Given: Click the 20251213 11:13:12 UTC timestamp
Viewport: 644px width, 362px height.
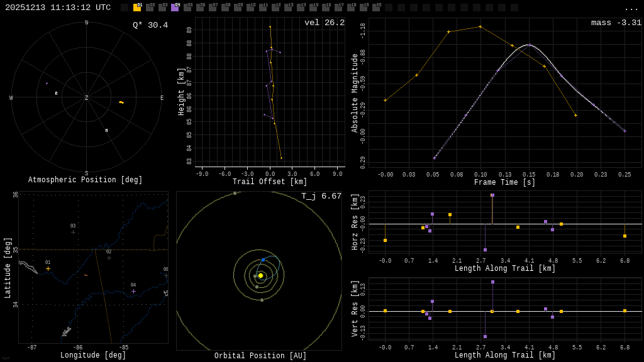Looking at the screenshot, I should pyautogui.click(x=58, y=8).
